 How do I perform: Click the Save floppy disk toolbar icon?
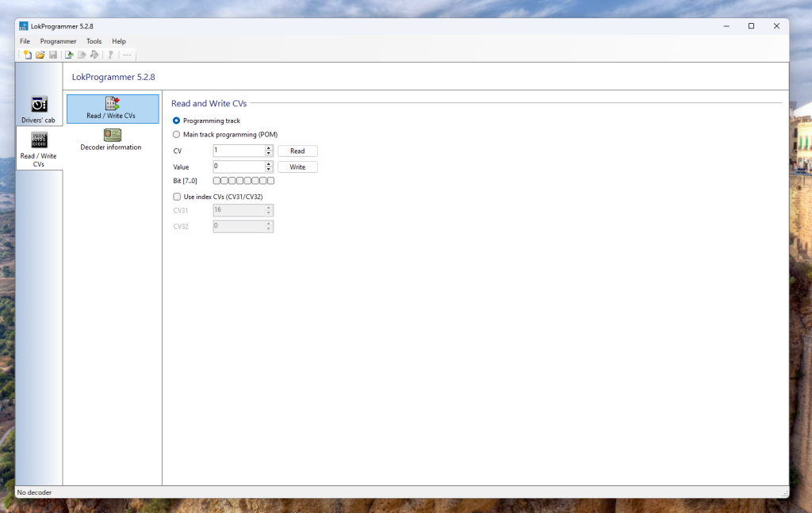click(53, 55)
